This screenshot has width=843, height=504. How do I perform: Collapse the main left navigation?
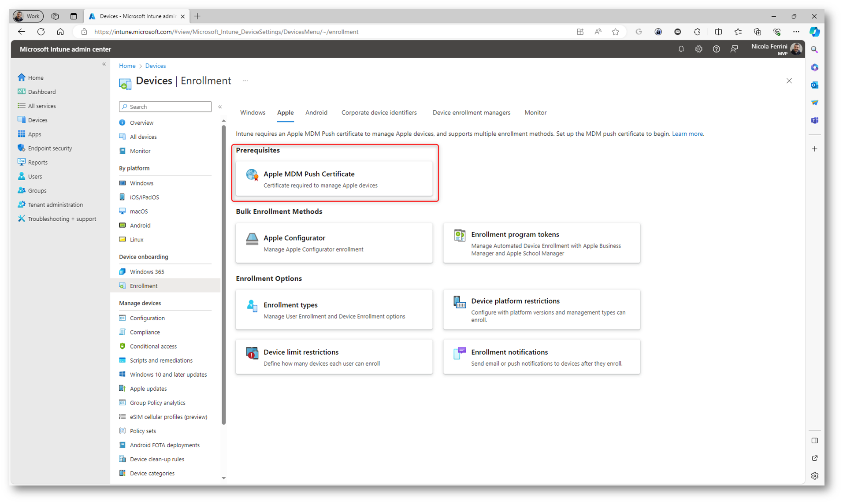(104, 64)
